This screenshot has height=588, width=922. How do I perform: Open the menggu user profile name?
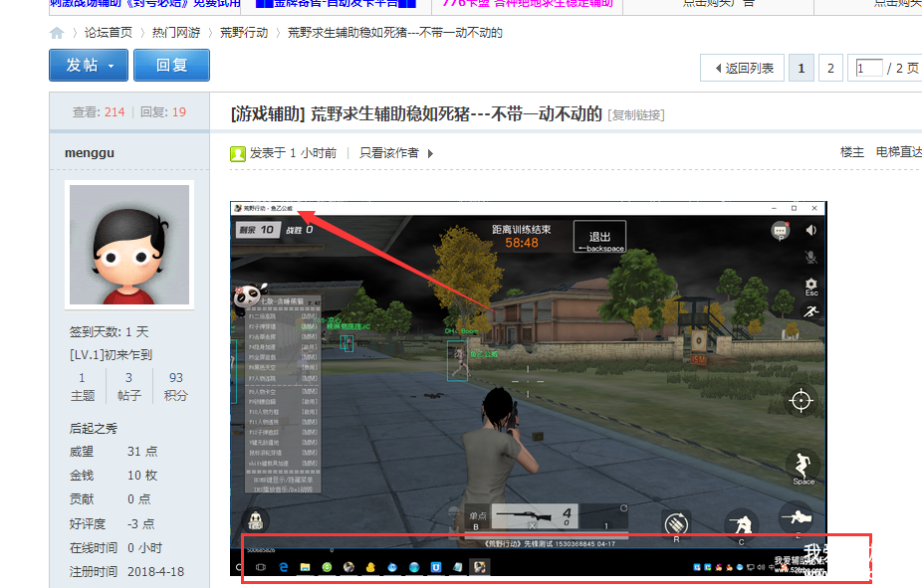click(90, 153)
